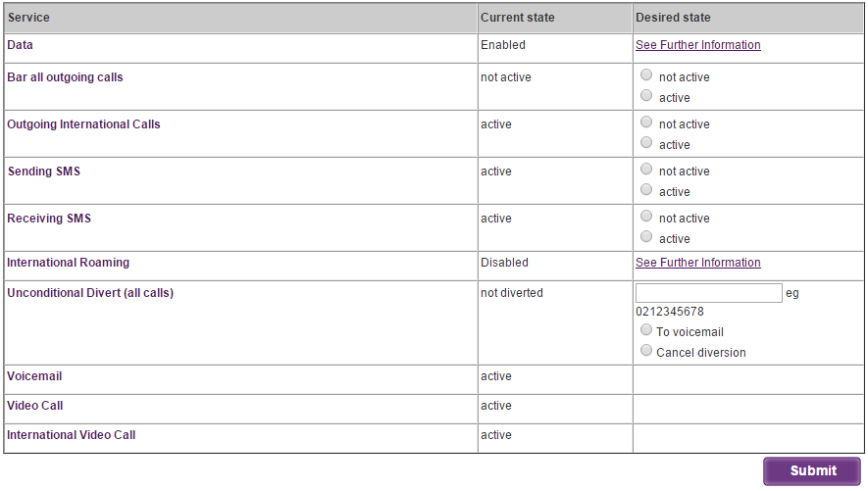Click 'active' current state of Outgoing International Calls
Screen dimensions: 868x491
tap(496, 124)
